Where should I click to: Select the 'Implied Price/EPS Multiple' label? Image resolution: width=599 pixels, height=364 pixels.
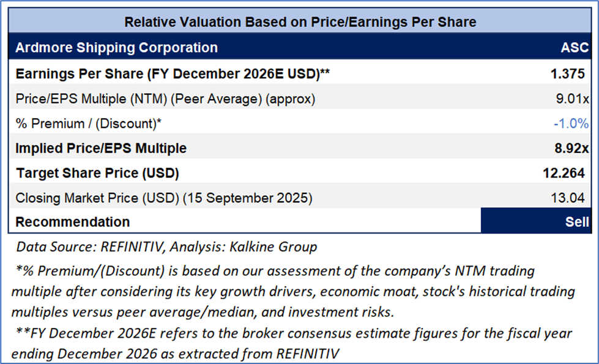click(101, 148)
